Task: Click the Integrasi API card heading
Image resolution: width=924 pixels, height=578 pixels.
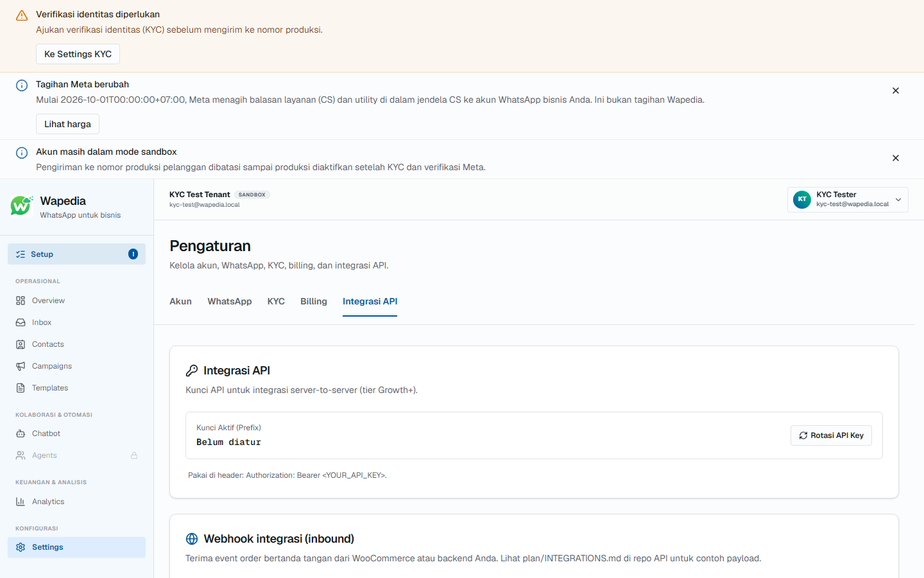Action: click(x=237, y=371)
